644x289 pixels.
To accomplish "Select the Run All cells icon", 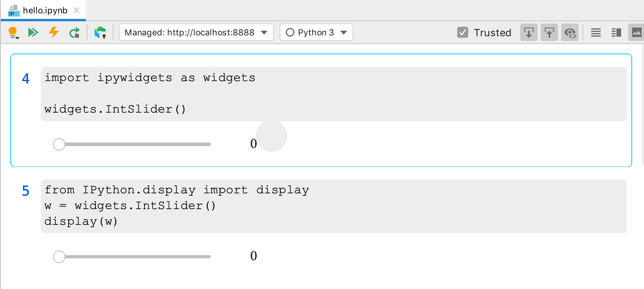I will tap(33, 32).
